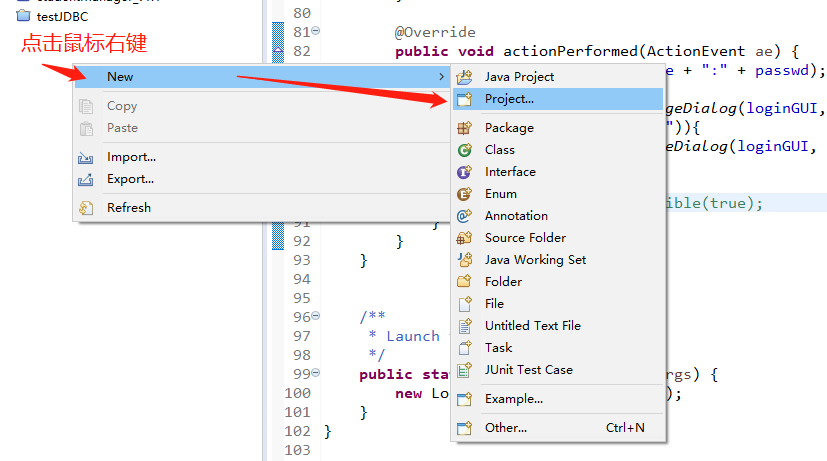Select JUnit Test Case menu entry

pos(558,370)
